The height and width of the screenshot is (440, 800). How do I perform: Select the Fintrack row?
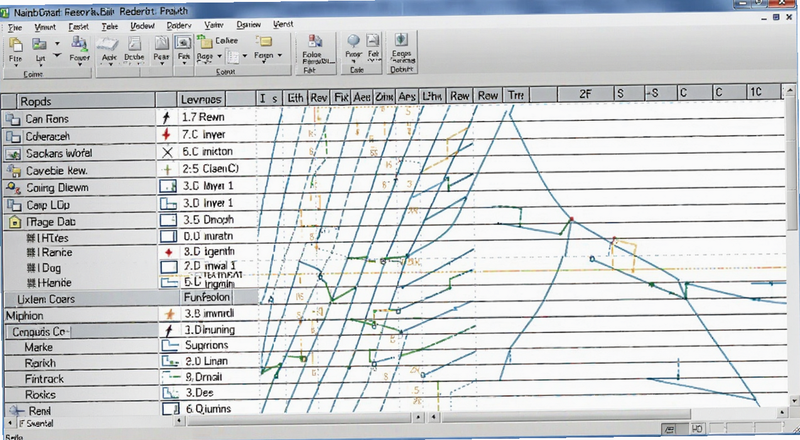click(x=81, y=379)
